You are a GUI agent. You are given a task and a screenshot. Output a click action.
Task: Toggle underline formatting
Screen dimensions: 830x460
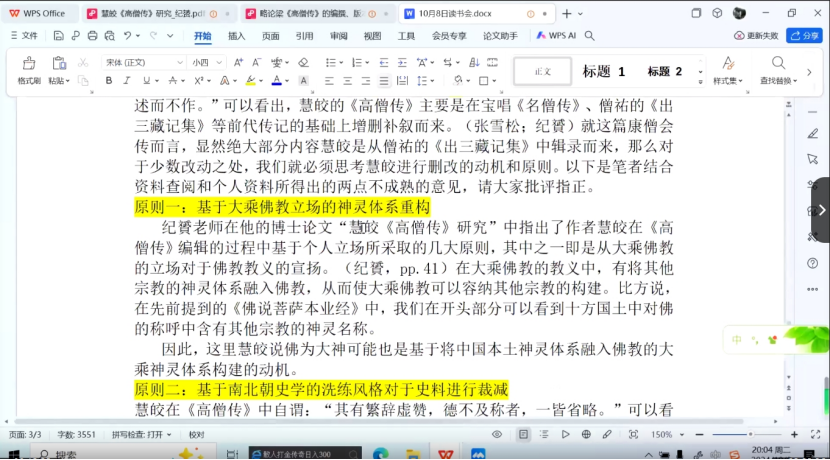(146, 81)
